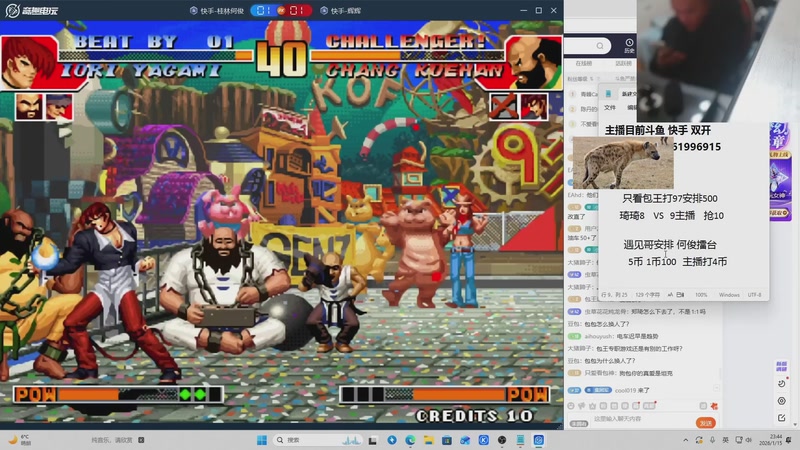Click the 活跃榜 tab in chat panel

623,64
